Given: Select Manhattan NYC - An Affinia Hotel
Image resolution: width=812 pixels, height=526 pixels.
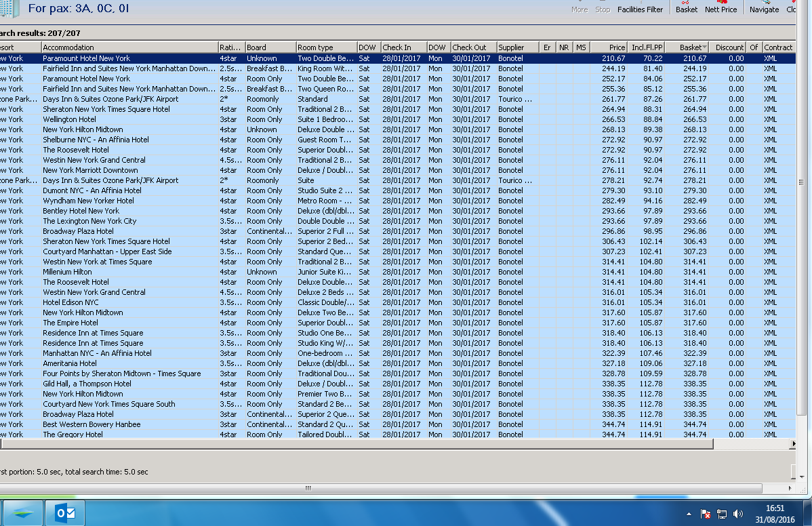Looking at the screenshot, I should pyautogui.click(x=398, y=353).
